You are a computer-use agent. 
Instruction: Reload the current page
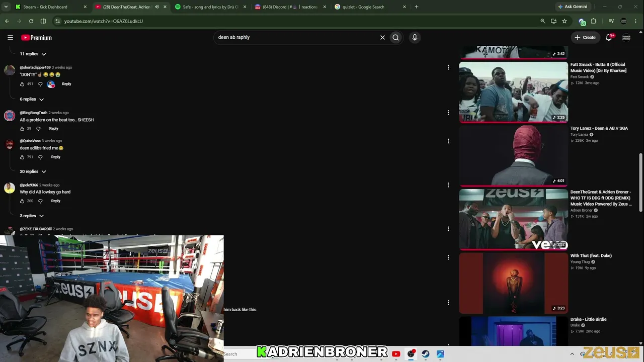coord(31,21)
